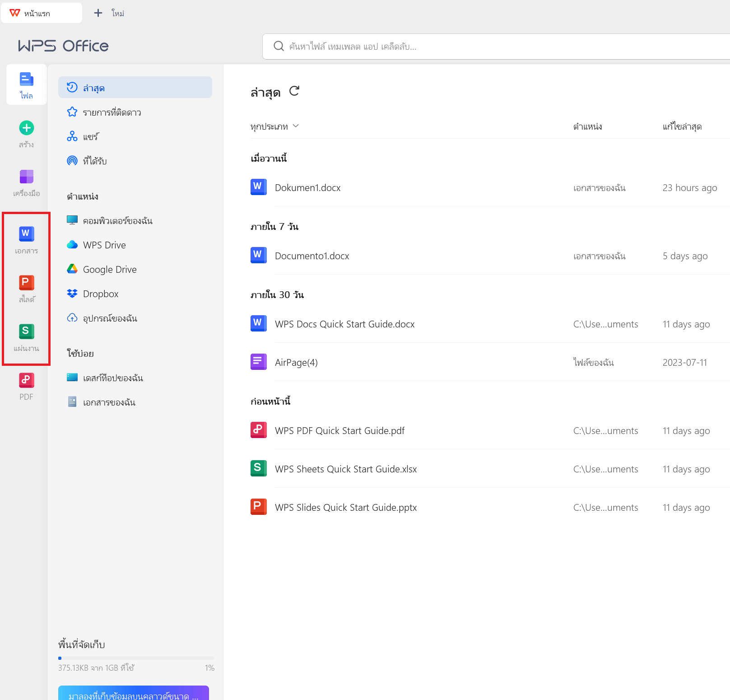Click the WPS logo on หน้าแรก tab
The height and width of the screenshot is (700, 730).
tap(15, 13)
